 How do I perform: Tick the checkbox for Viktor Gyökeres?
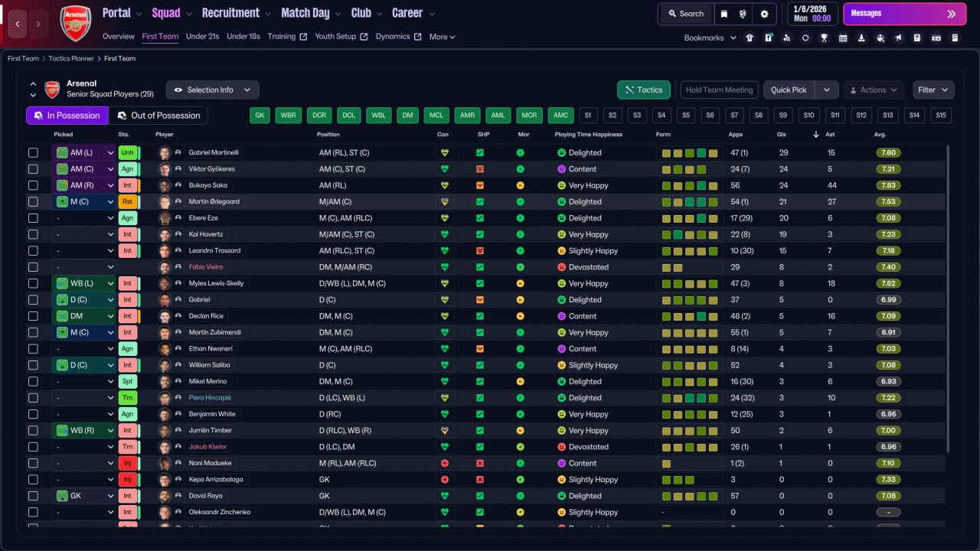coord(33,169)
